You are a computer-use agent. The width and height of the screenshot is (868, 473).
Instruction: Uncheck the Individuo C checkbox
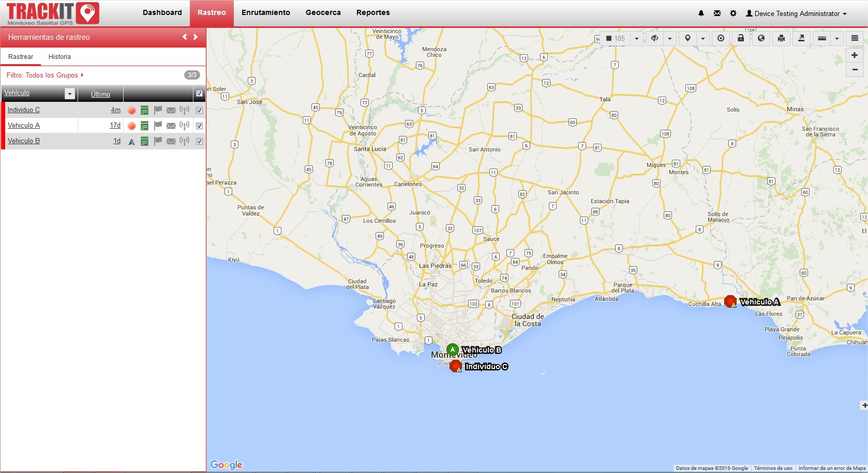pos(199,110)
